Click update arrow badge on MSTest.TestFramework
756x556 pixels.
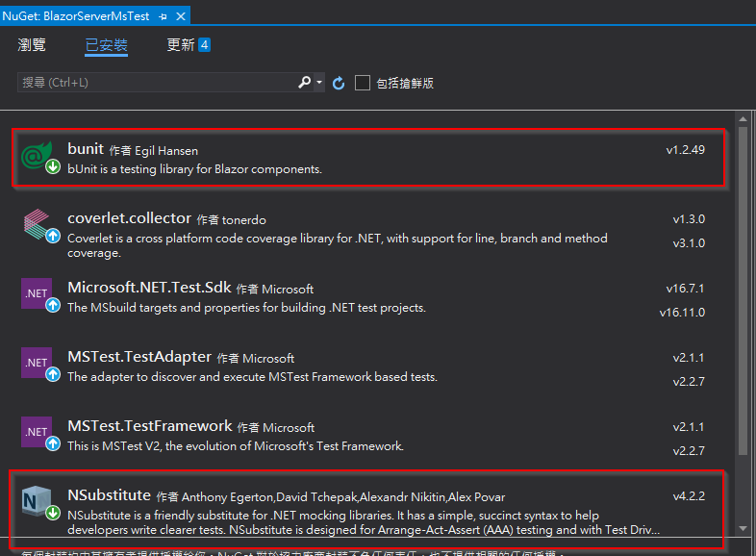53,443
